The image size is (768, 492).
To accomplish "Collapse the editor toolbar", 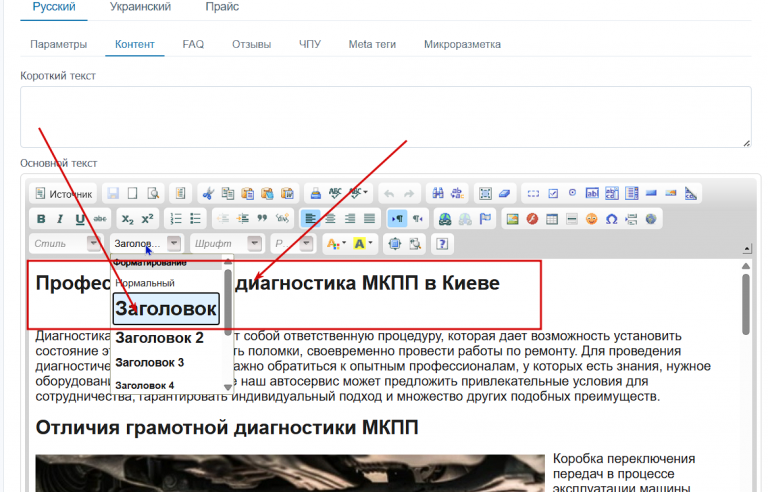I will (x=746, y=249).
